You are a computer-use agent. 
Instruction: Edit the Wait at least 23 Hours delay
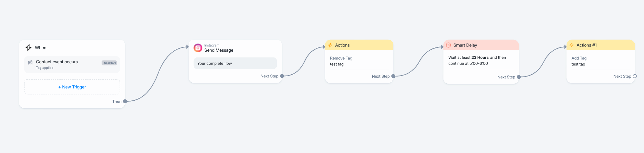(x=481, y=60)
